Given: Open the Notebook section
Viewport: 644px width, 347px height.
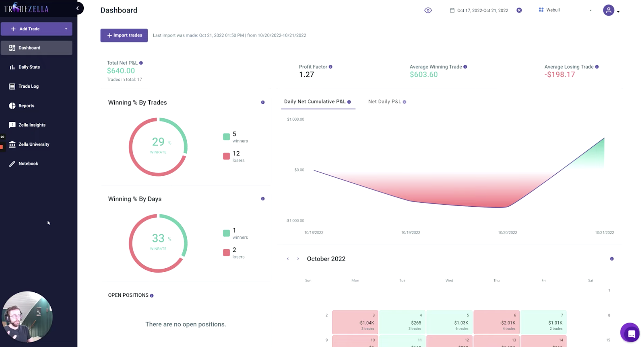Looking at the screenshot, I should coord(28,163).
